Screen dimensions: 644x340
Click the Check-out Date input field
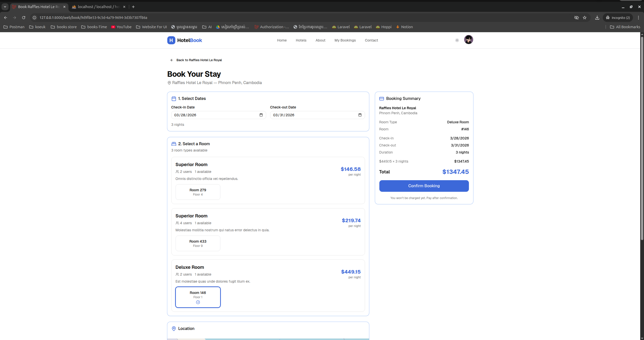pyautogui.click(x=317, y=115)
